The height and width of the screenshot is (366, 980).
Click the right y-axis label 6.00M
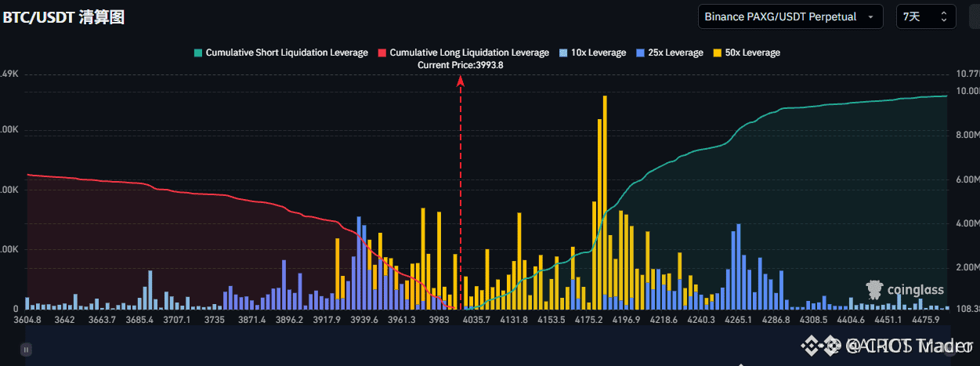[x=967, y=179]
